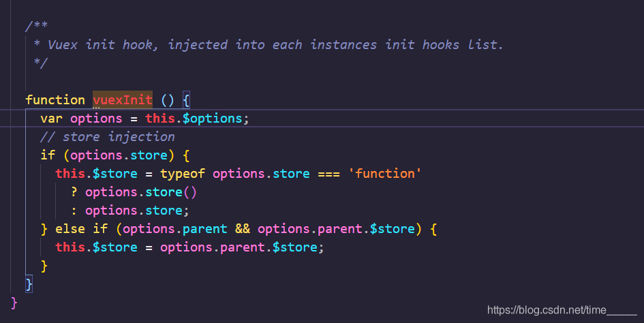Click the colon on the ': options.store;' line
Viewport: 644px width, 323px height.
coord(74,211)
